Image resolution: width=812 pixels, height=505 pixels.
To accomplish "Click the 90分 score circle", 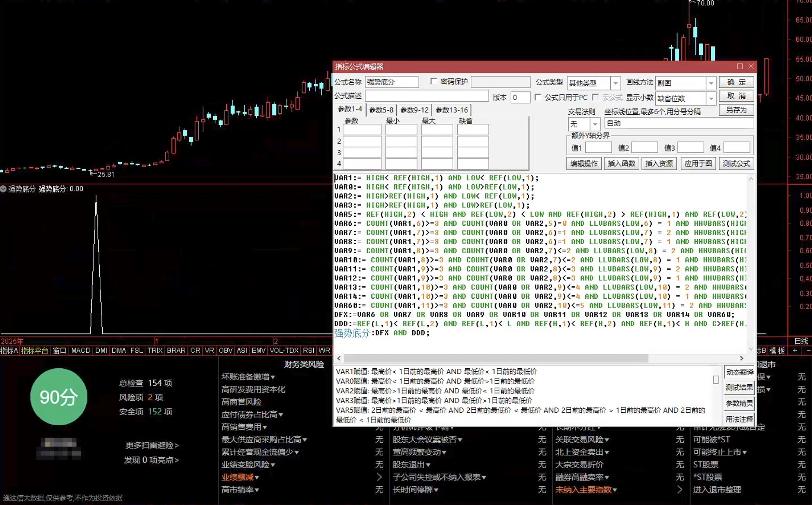I will click(x=59, y=397).
